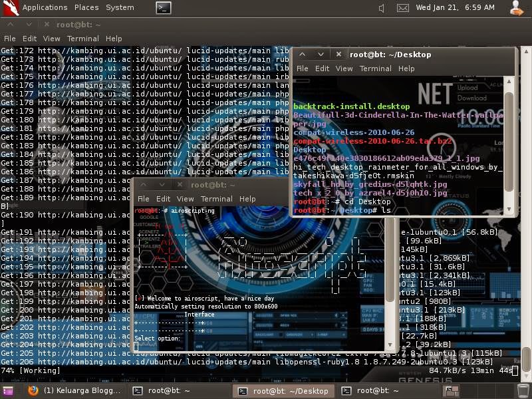The width and height of the screenshot is (532, 399).
Task: Click scrollbar thumb of apt-get terminal
Action: [526, 359]
